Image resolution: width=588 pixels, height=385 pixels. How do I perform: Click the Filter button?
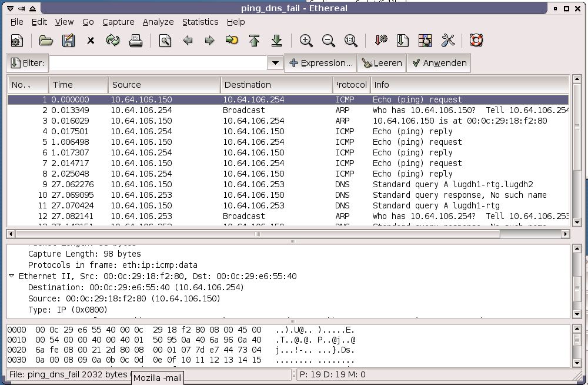click(28, 63)
